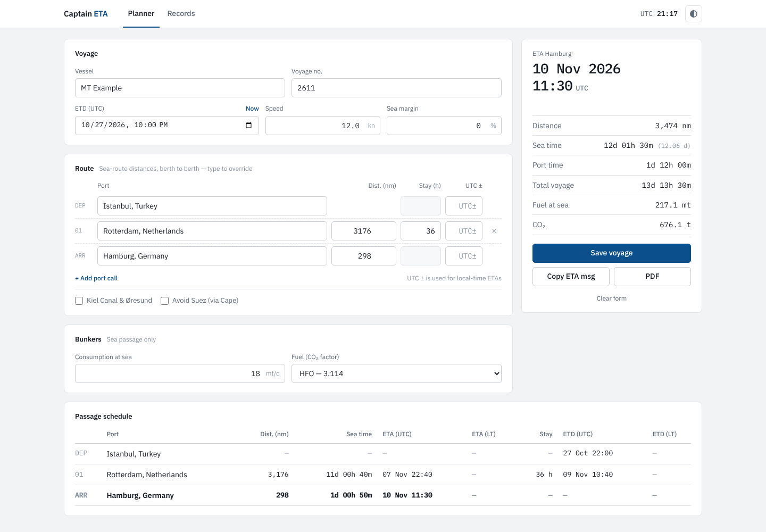Edit Rotterdam stay hours field
This screenshot has width=766, height=532.
point(421,231)
